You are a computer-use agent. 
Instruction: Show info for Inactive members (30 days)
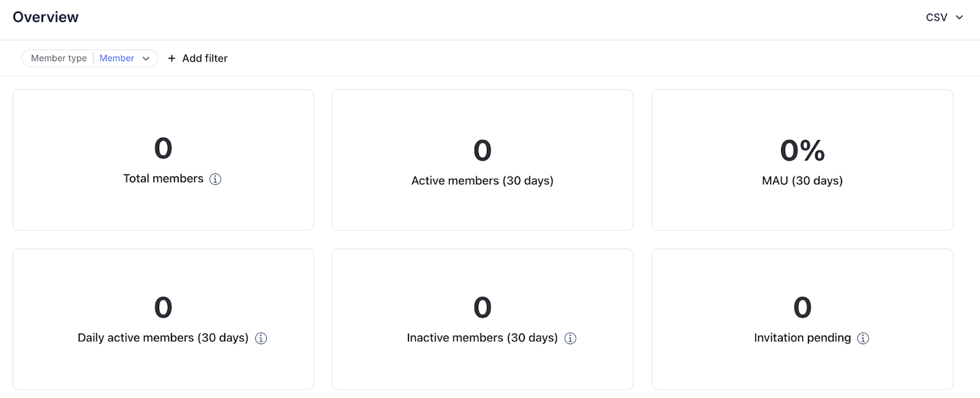click(x=570, y=337)
